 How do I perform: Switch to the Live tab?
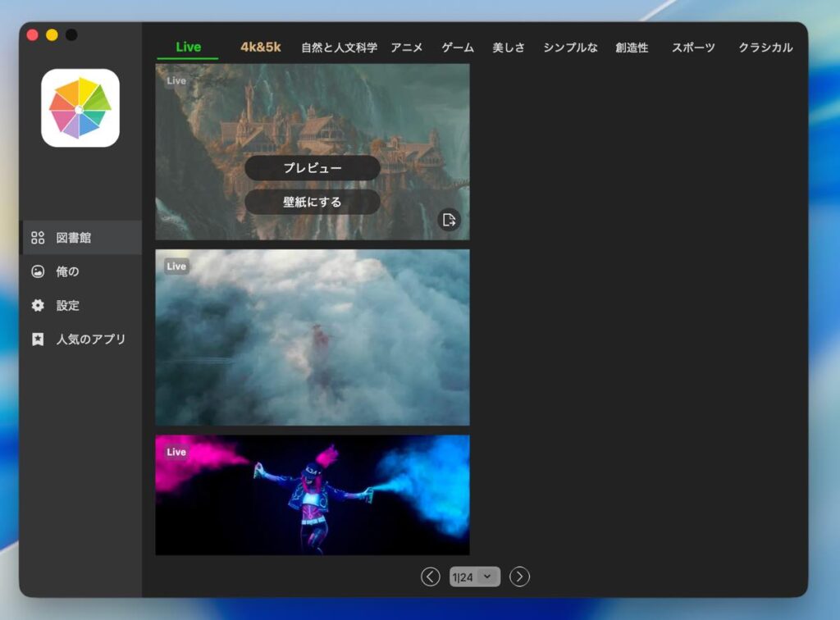point(188,47)
